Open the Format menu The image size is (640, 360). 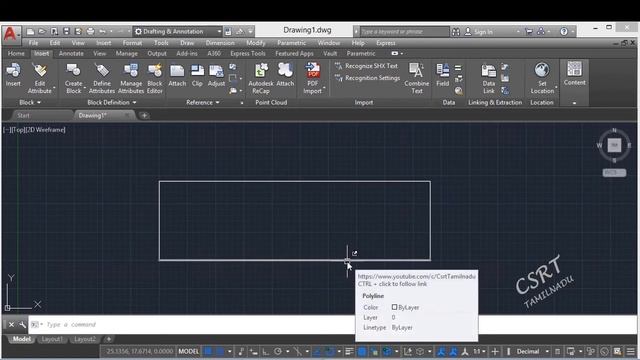coord(132,43)
